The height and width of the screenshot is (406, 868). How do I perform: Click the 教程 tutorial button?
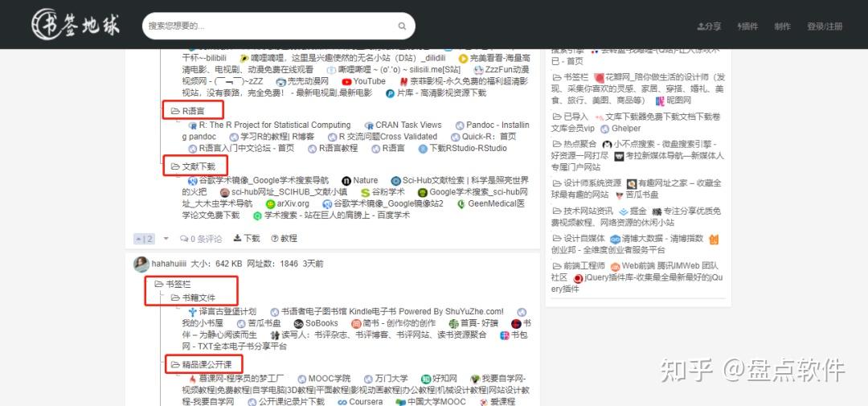point(284,238)
